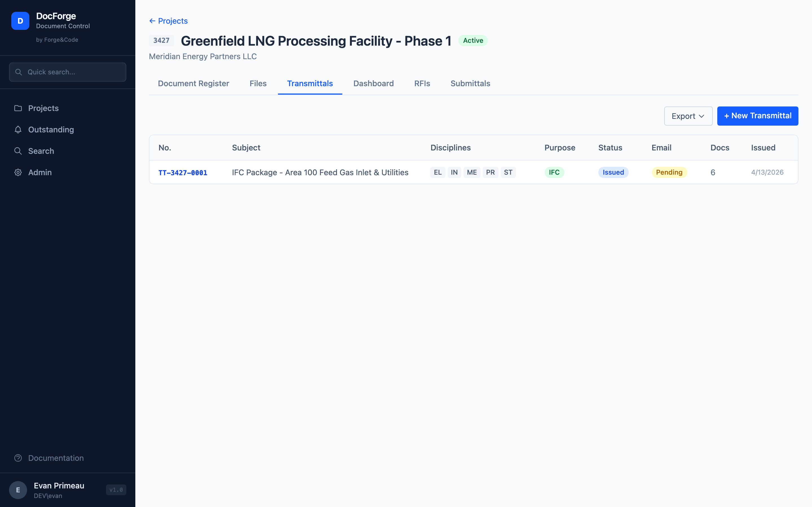Open transmittal TT-3427-0001 link

[182, 173]
